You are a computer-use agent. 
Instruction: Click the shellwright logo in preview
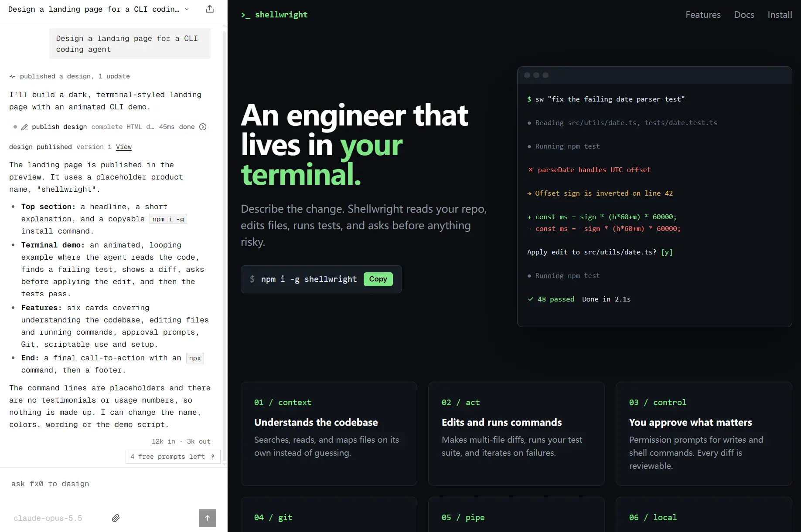tap(274, 15)
